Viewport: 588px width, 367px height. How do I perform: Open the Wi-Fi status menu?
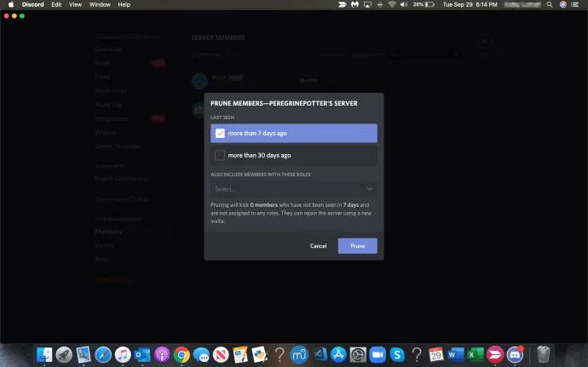[x=392, y=4]
